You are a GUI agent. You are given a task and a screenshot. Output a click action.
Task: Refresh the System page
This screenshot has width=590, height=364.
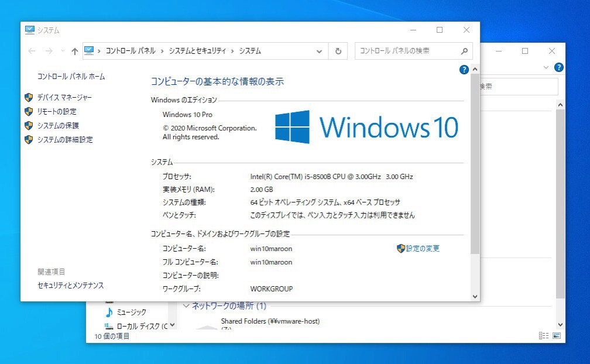338,51
